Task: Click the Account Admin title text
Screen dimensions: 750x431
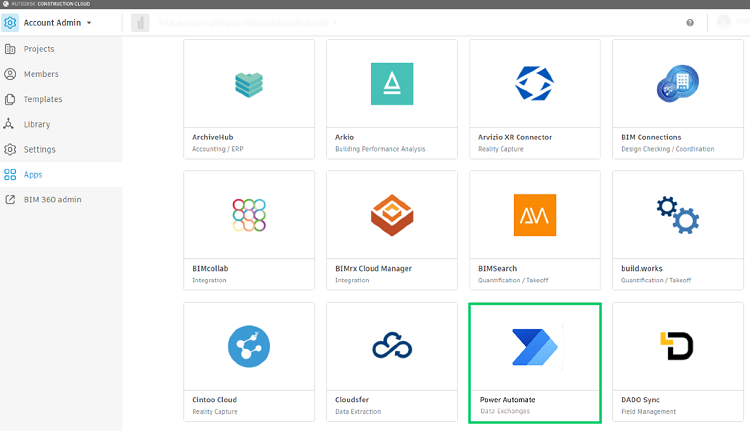Action: tap(52, 22)
